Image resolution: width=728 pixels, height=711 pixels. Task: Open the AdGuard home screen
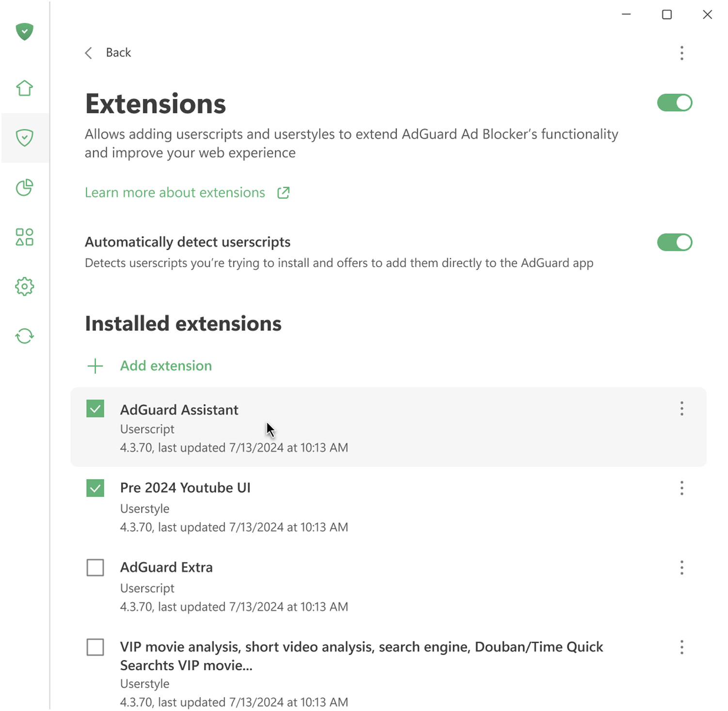(24, 88)
